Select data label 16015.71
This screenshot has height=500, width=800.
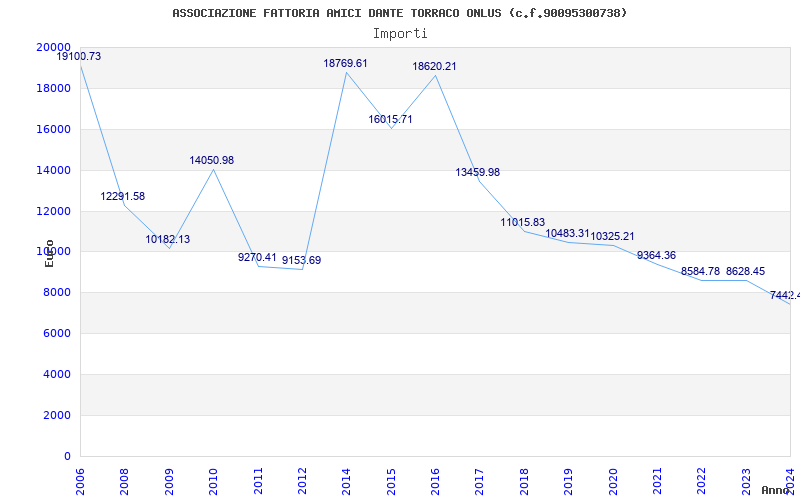point(390,119)
